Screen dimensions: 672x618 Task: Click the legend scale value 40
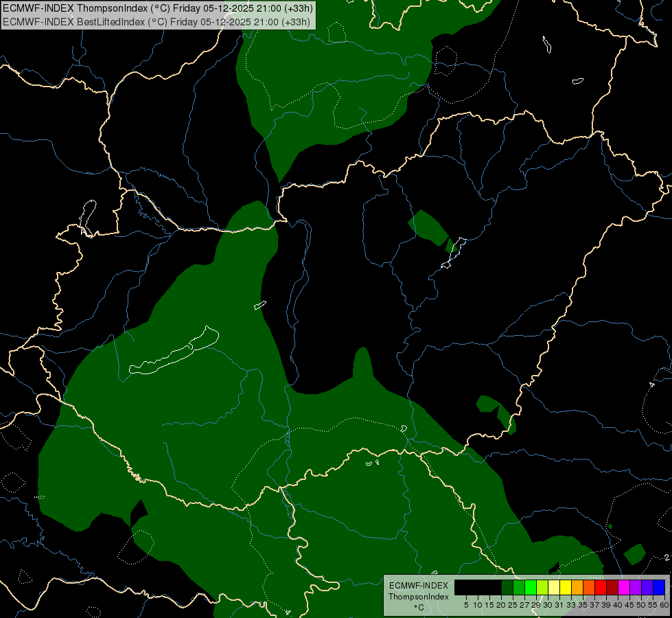click(618, 605)
